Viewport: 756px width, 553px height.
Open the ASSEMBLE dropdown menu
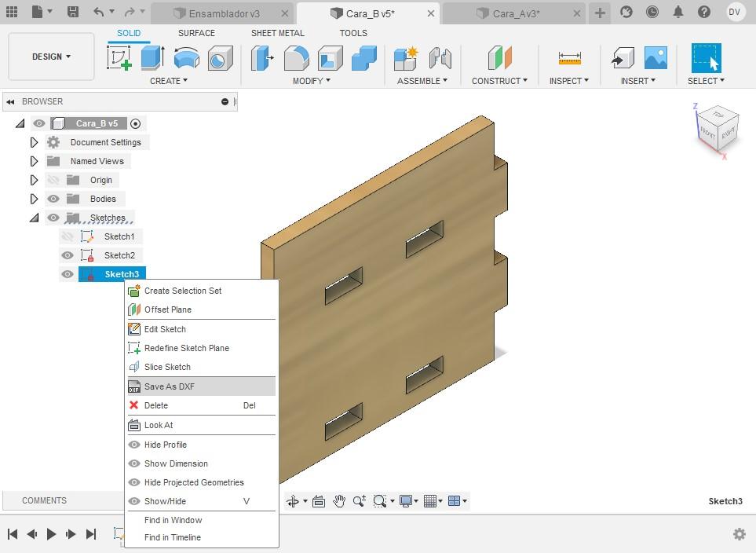tap(422, 81)
